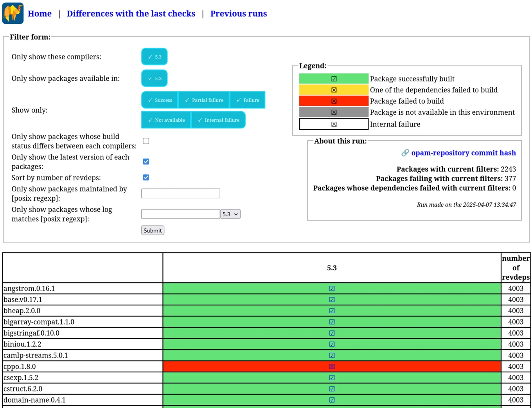The width and height of the screenshot is (532, 408).
Task: Click the success icon for bheap.2.0.0
Action: [332, 311]
